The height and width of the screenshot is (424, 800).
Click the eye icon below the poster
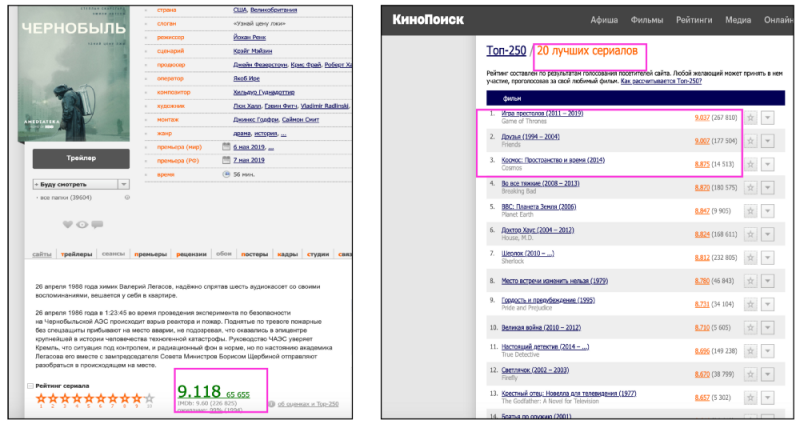point(82,224)
